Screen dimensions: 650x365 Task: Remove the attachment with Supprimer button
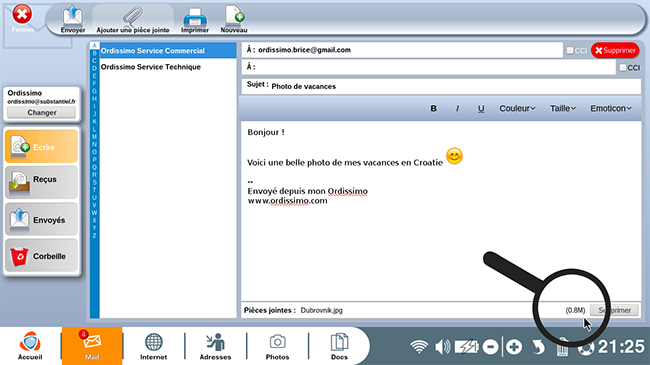point(614,310)
